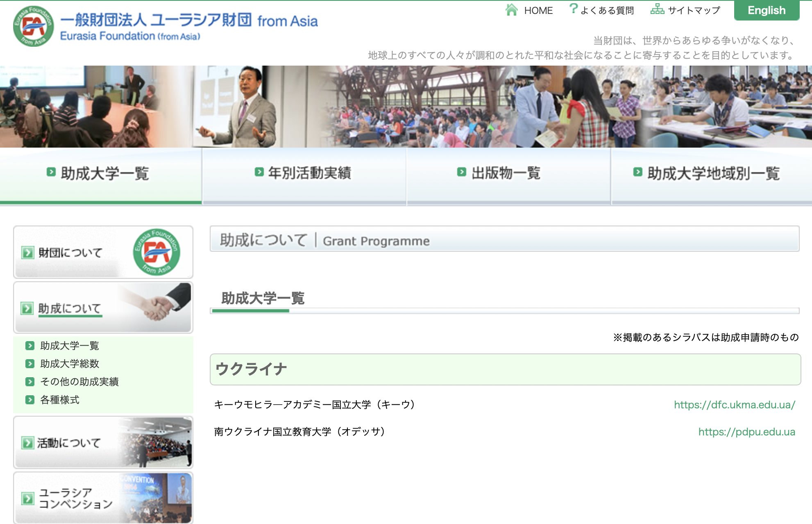Open 財団について sidebar section
Image resolution: width=812 pixels, height=524 pixels.
(103, 252)
